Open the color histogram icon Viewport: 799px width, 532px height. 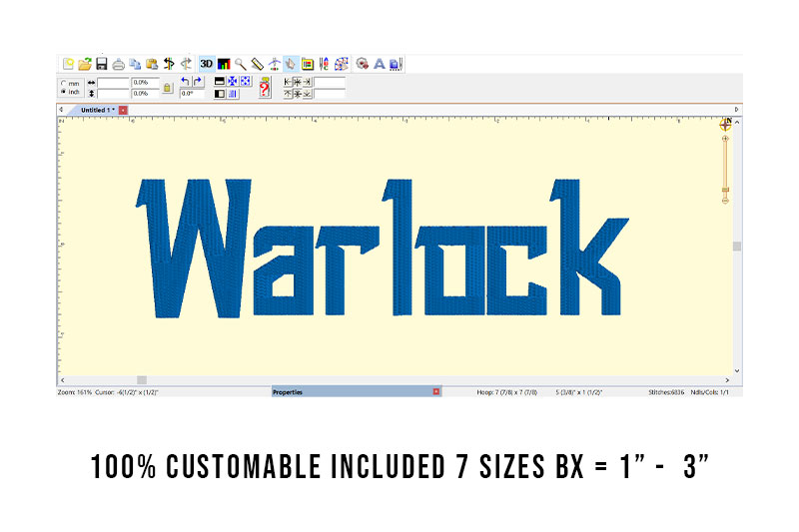(x=224, y=64)
